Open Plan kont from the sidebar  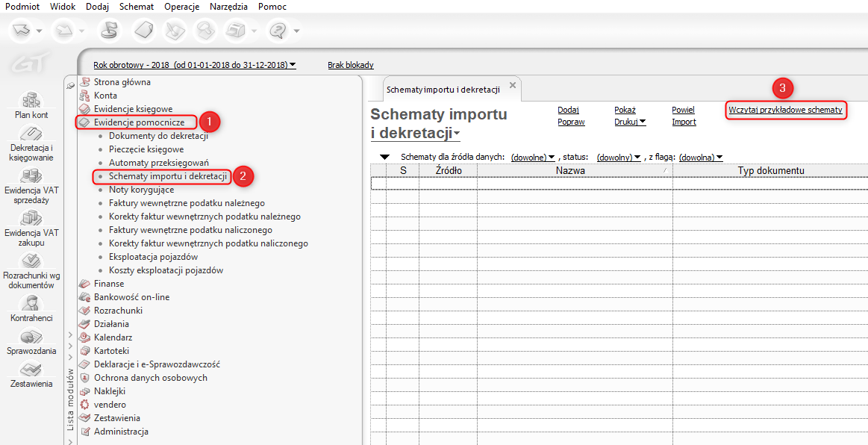pyautogui.click(x=31, y=105)
